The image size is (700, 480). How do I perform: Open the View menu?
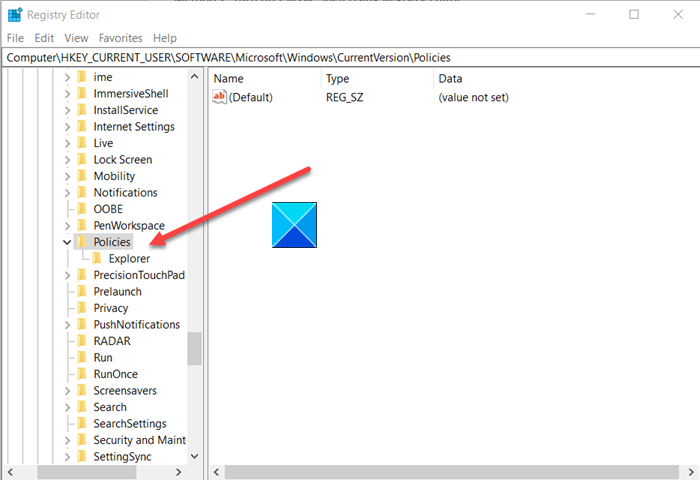click(x=76, y=38)
